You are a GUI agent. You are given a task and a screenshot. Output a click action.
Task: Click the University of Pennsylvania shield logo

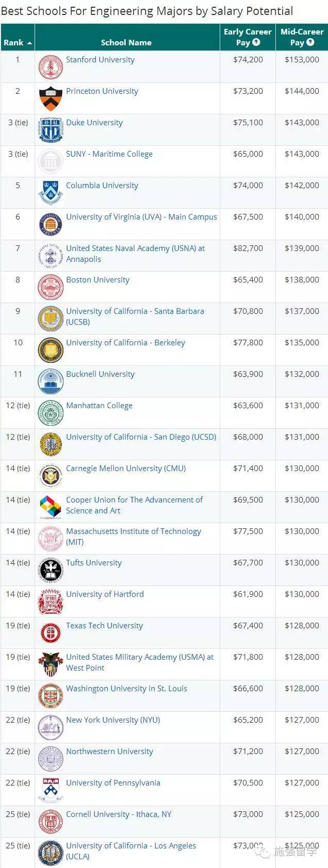[x=51, y=790]
